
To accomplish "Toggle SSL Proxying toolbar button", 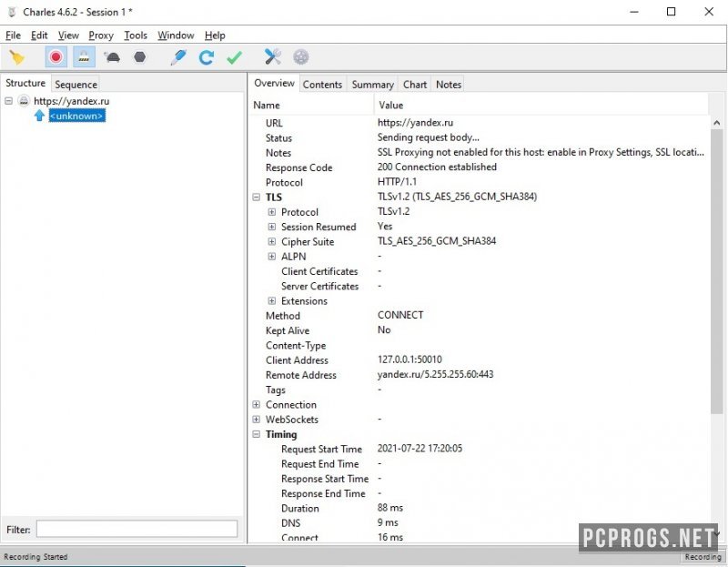I will pyautogui.click(x=84, y=57).
